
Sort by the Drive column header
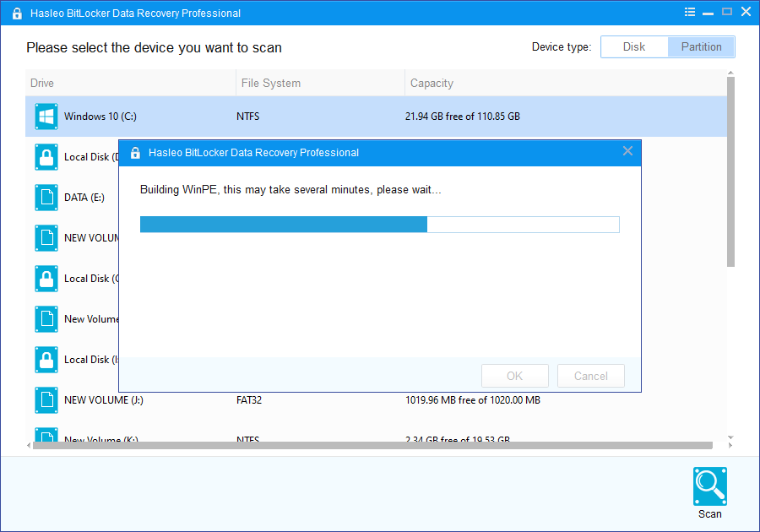130,83
